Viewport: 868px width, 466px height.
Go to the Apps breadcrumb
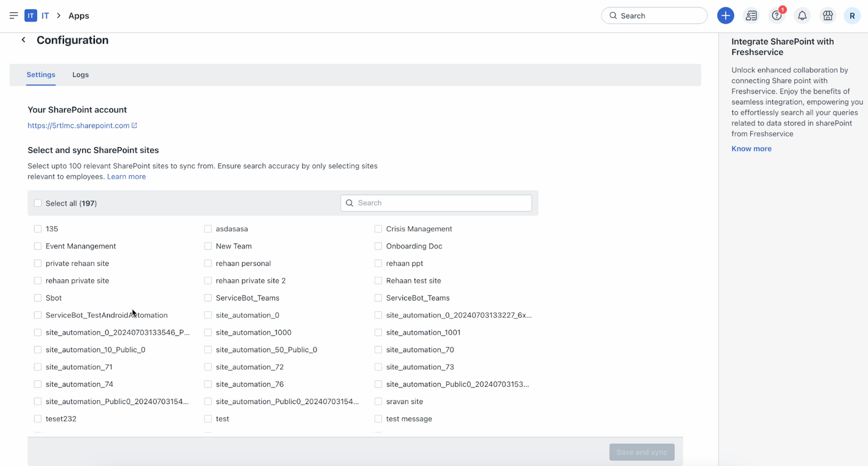point(79,16)
